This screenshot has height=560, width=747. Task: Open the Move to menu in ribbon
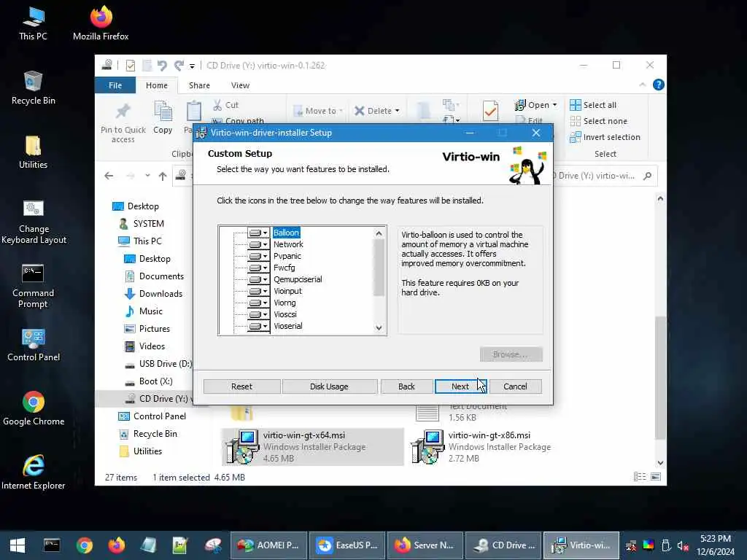click(318, 111)
